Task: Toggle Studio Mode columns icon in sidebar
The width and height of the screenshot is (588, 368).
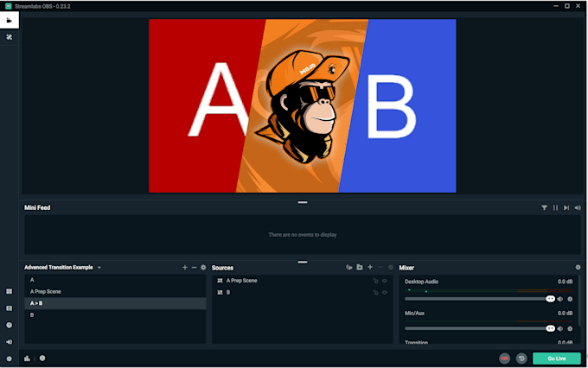Action: tap(10, 308)
